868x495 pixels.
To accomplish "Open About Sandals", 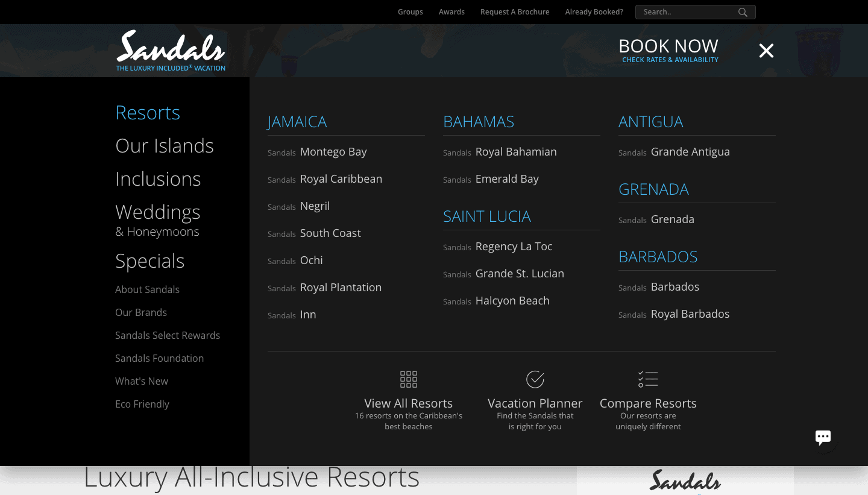I will coord(147,289).
